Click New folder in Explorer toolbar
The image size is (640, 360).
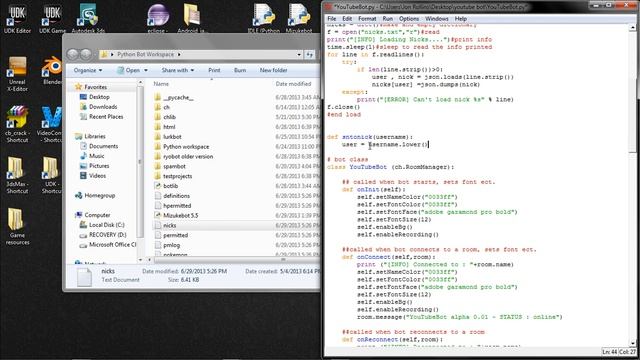pos(273,70)
